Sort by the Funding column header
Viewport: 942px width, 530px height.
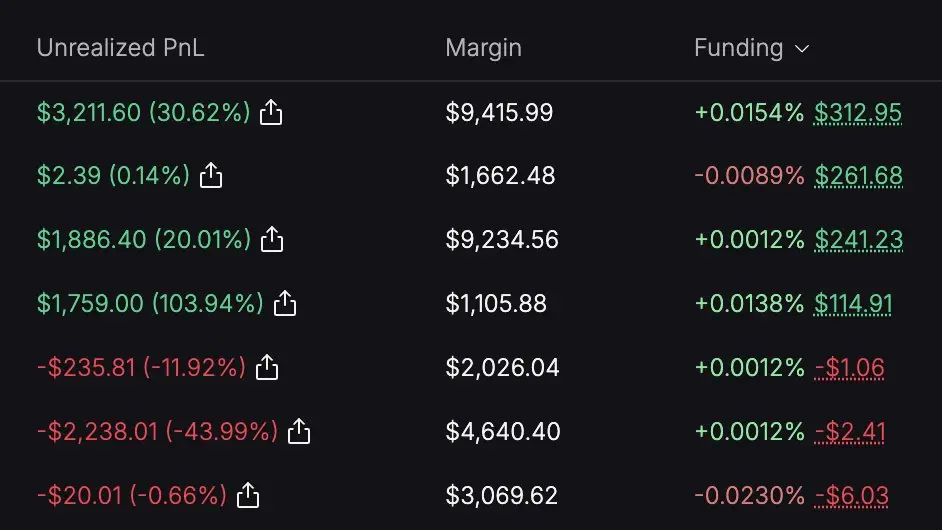pyautogui.click(x=738, y=48)
